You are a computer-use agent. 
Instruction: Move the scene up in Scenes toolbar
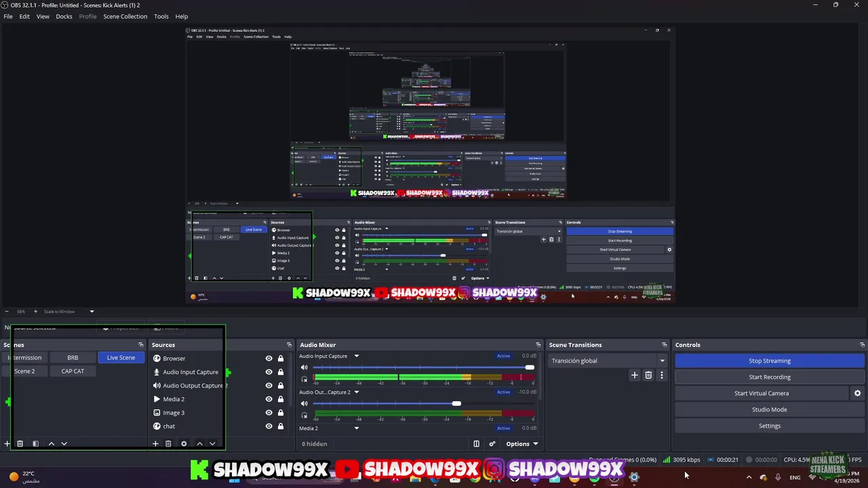tap(51, 444)
